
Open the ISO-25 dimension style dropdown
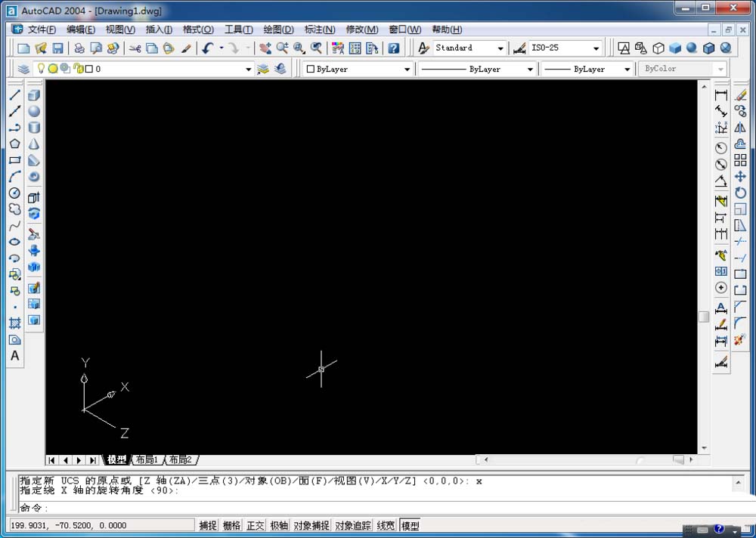[x=596, y=48]
